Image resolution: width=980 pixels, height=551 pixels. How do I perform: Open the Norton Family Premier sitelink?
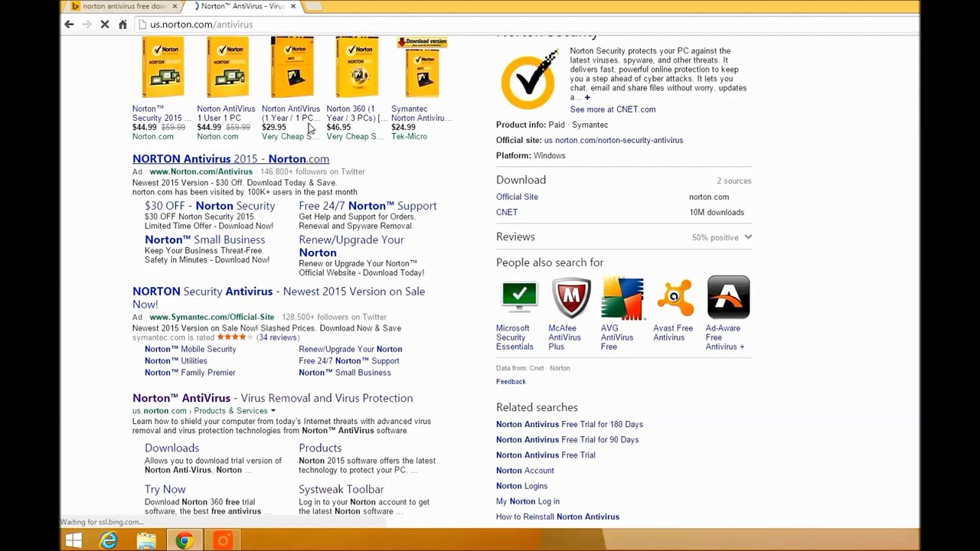click(x=190, y=373)
